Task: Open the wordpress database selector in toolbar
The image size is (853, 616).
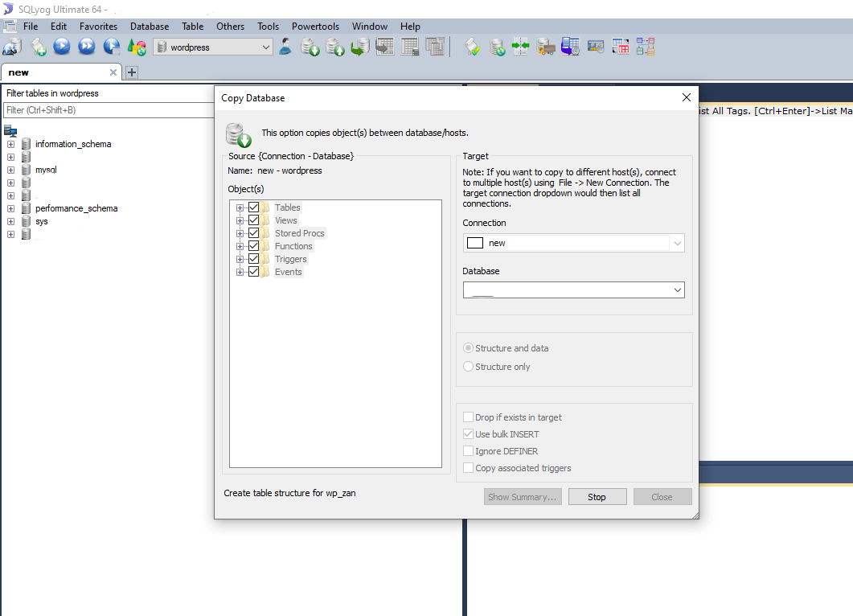Action: (213, 47)
